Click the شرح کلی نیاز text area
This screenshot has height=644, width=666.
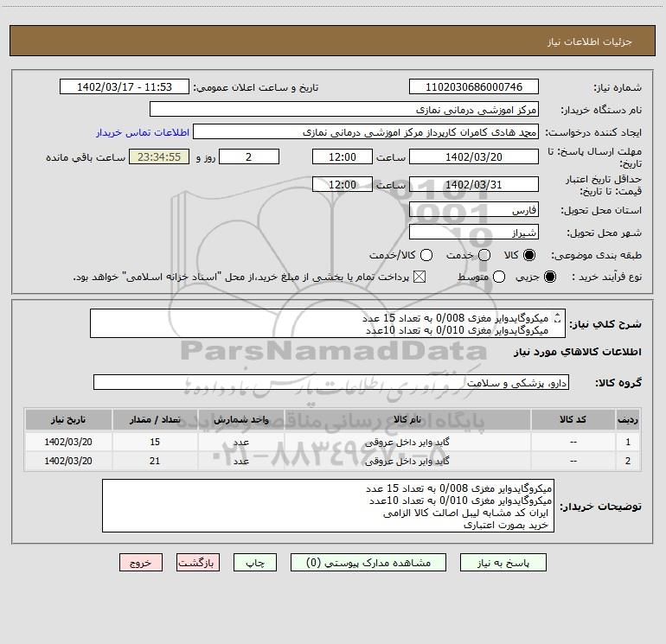coord(328,323)
